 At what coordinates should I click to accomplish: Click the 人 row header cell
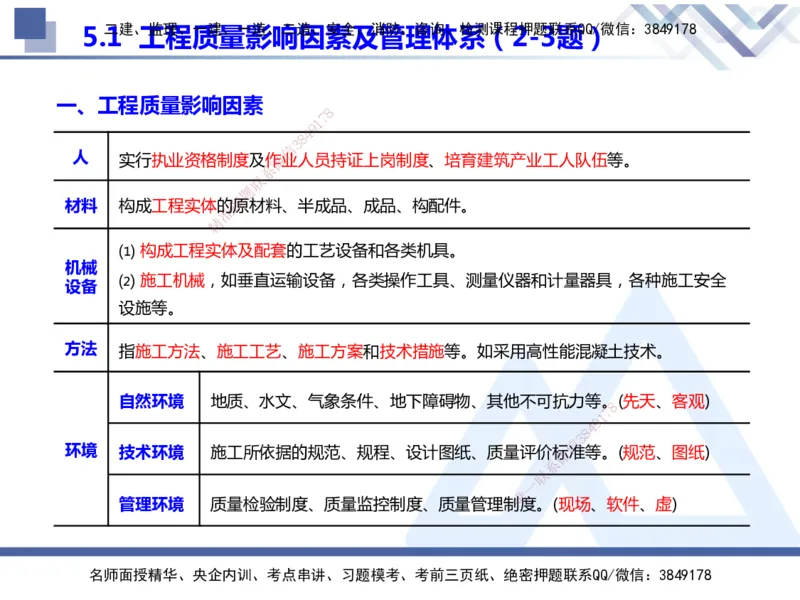[x=77, y=158]
